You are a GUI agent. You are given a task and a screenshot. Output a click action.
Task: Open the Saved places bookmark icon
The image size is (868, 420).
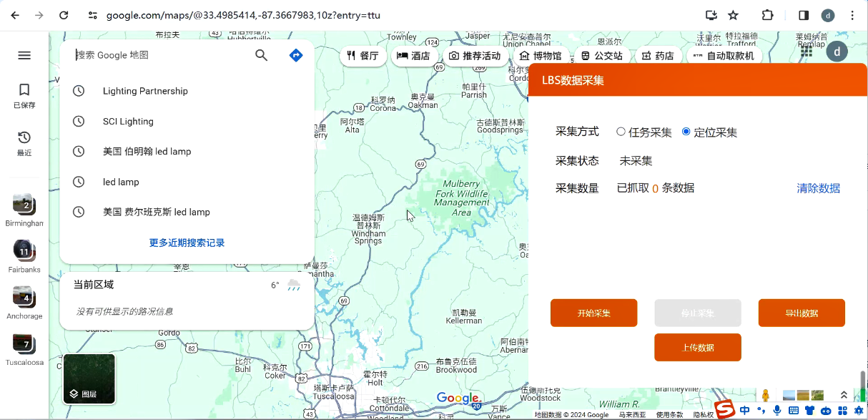point(24,89)
